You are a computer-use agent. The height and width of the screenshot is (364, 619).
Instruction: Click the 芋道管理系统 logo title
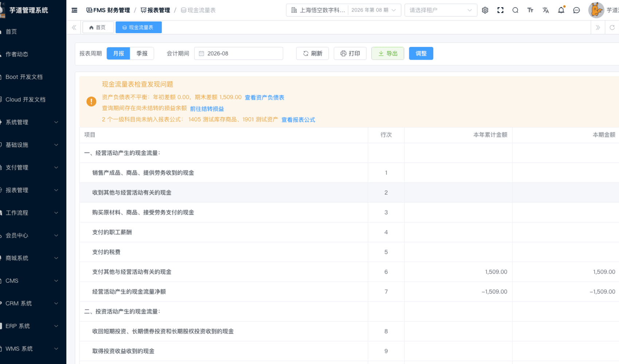pos(28,10)
